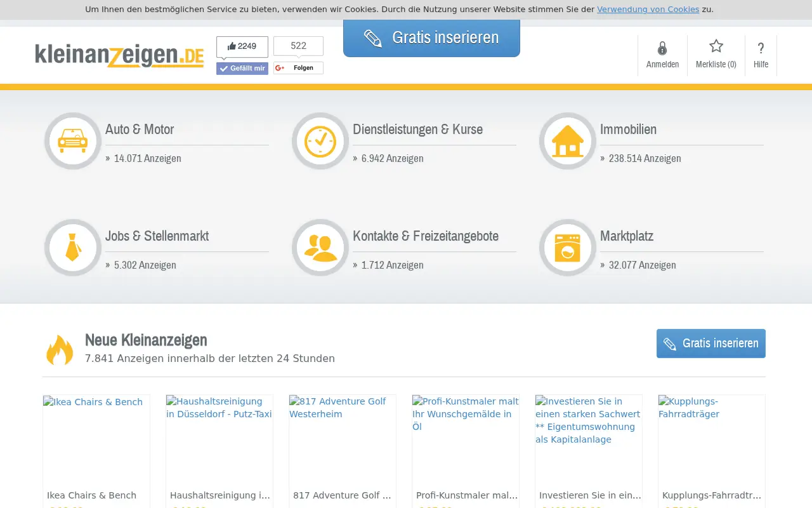Click '5.302 Anzeigen' under Jobs
812x508 pixels.
coord(145,265)
